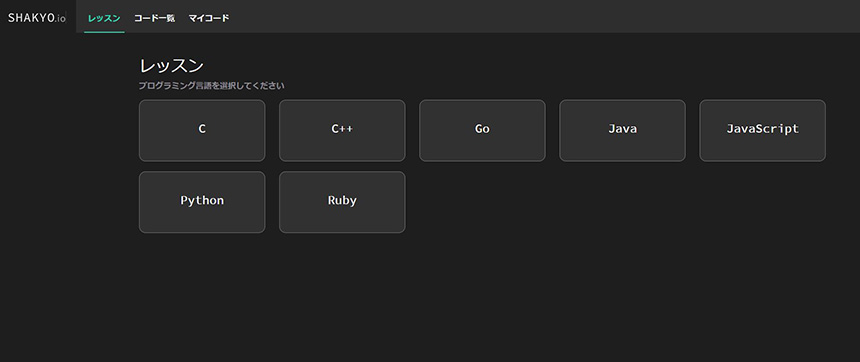This screenshot has width=860, height=362.
Task: Open the Python lesson card
Action: [202, 202]
